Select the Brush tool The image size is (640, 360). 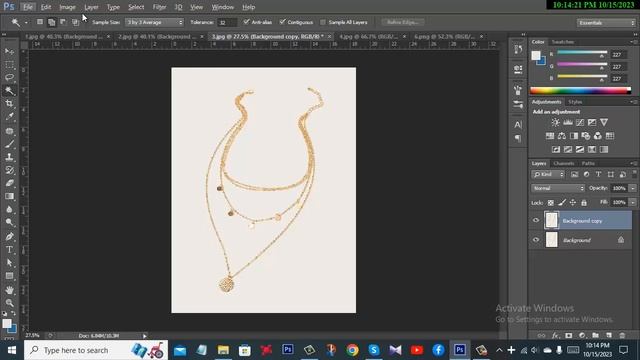[9, 144]
